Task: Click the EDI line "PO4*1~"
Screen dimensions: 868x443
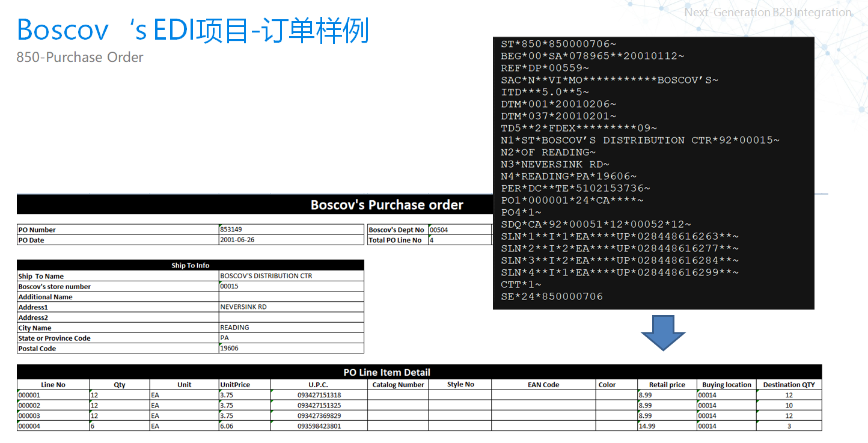Action: pyautogui.click(x=521, y=212)
